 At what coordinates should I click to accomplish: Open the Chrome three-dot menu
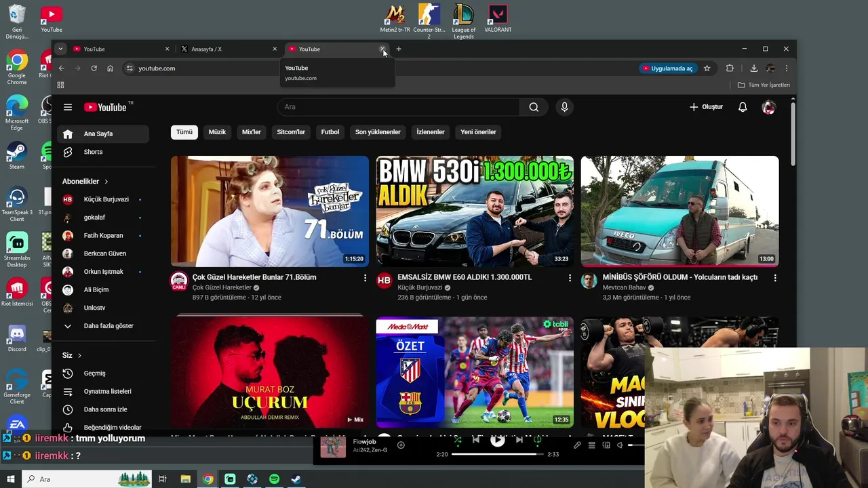787,68
